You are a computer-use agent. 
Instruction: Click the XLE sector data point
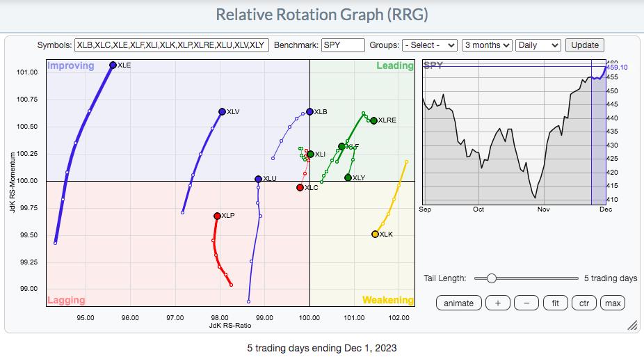click(113, 65)
